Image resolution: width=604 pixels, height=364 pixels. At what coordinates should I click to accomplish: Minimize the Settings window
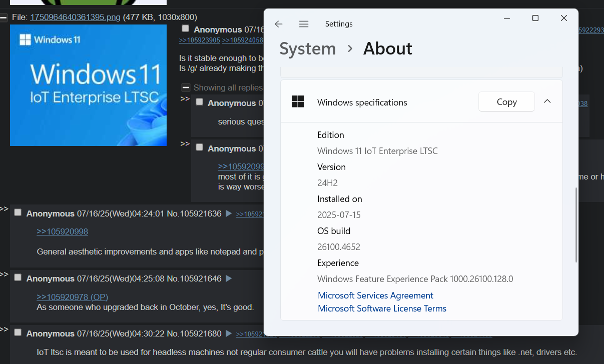click(507, 18)
